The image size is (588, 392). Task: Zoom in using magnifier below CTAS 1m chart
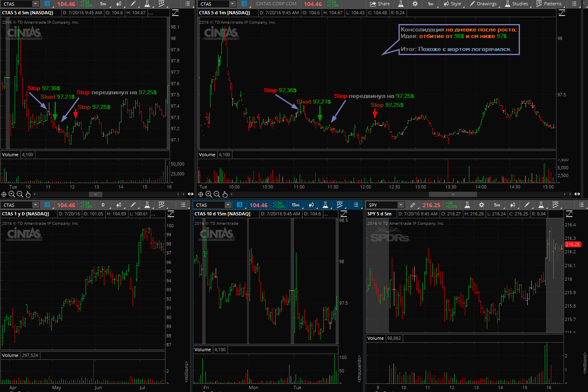[209, 194]
